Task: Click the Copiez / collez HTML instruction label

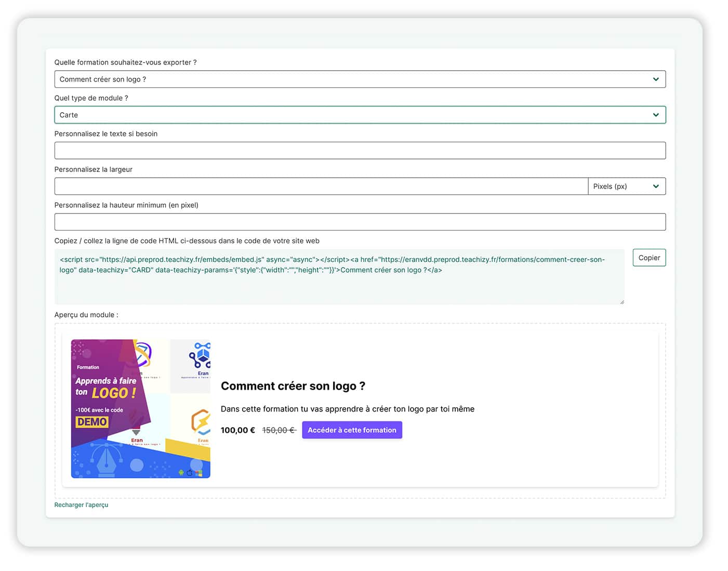Action: [187, 241]
